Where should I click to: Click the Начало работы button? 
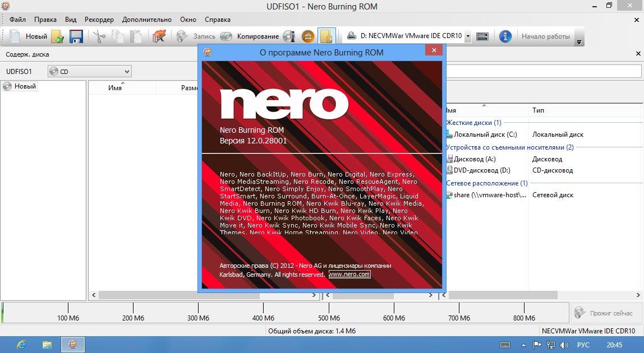pos(546,36)
